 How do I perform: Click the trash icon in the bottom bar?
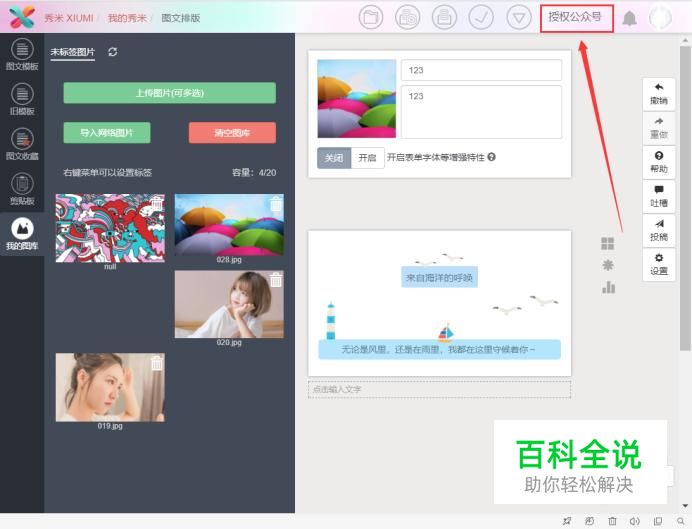click(612, 521)
